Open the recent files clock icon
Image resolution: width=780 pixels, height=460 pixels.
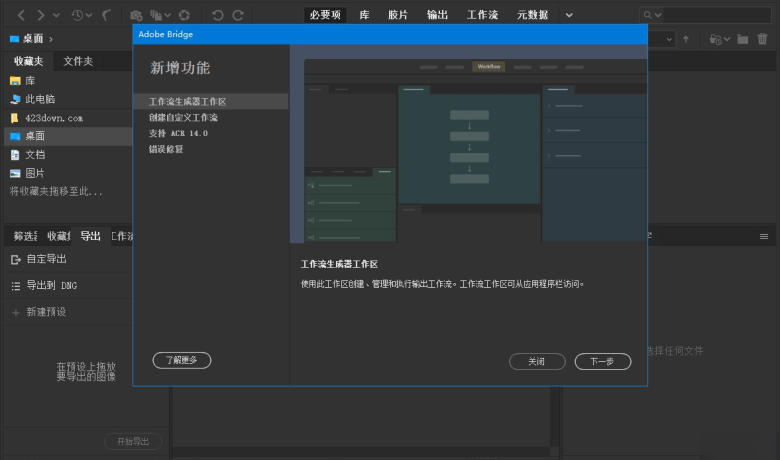[x=77, y=15]
